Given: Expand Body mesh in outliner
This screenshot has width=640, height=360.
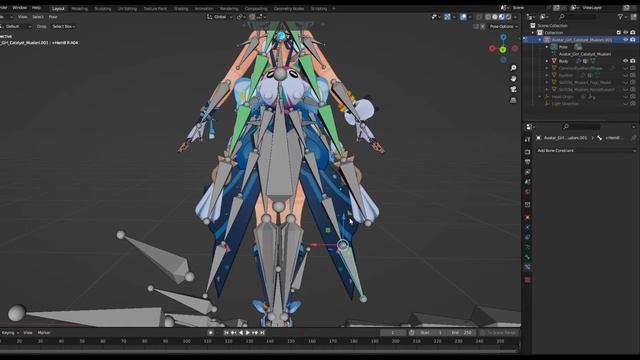Looking at the screenshot, I should click(x=547, y=61).
